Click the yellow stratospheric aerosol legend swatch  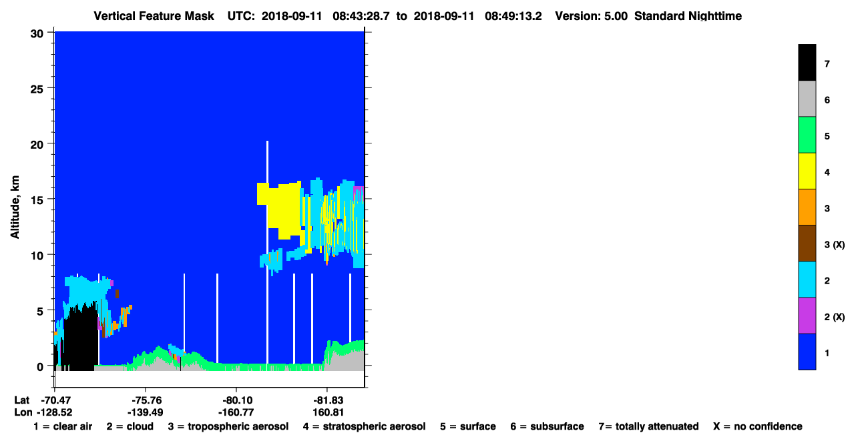[807, 171]
